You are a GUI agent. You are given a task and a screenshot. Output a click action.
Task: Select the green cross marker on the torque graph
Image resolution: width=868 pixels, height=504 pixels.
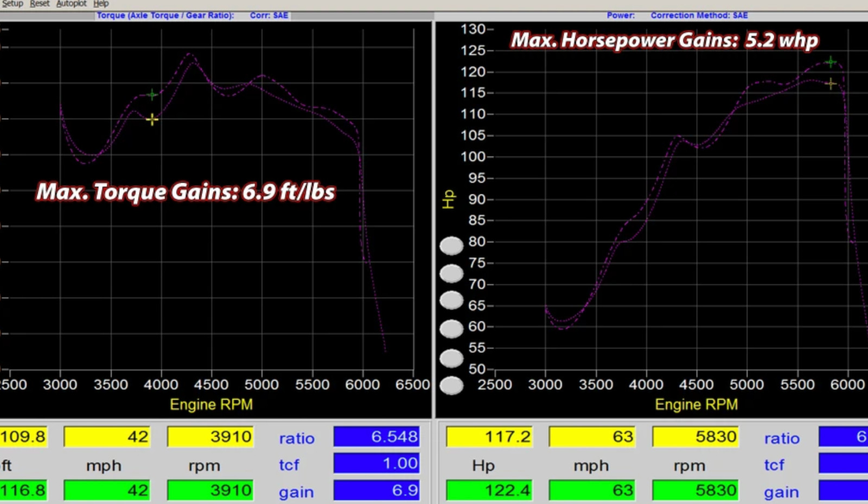(x=152, y=95)
